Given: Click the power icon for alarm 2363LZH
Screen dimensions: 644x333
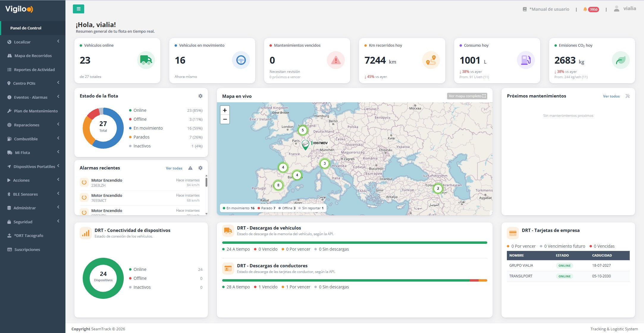Looking at the screenshot, I should pos(84,182).
